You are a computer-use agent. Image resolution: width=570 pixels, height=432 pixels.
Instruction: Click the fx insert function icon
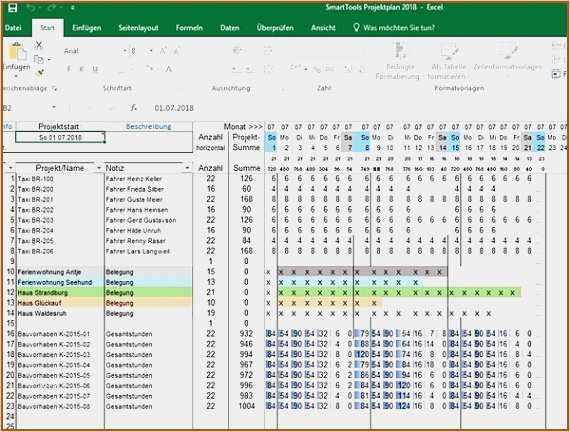pyautogui.click(x=134, y=108)
